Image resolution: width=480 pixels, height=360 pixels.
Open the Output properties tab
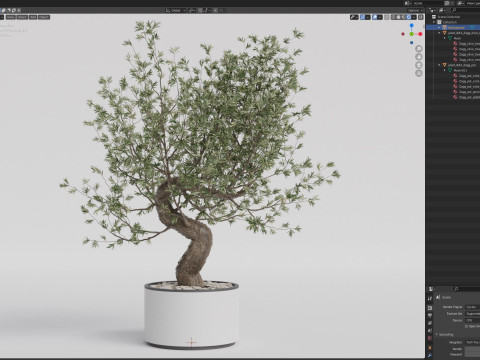point(430,315)
